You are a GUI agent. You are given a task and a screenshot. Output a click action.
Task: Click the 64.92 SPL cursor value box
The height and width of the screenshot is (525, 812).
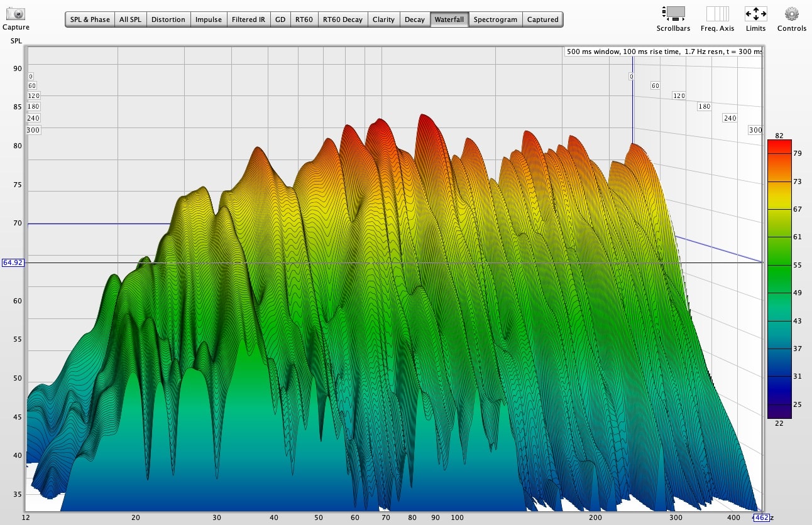[x=13, y=262]
